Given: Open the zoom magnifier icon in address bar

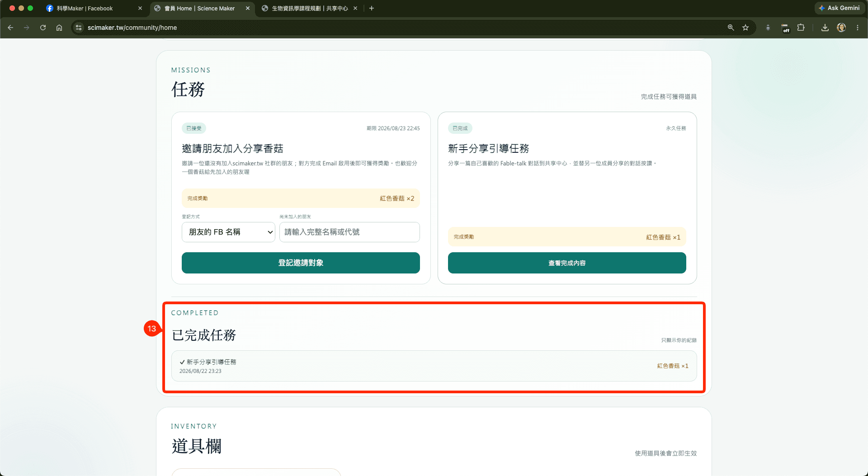Looking at the screenshot, I should [x=731, y=28].
